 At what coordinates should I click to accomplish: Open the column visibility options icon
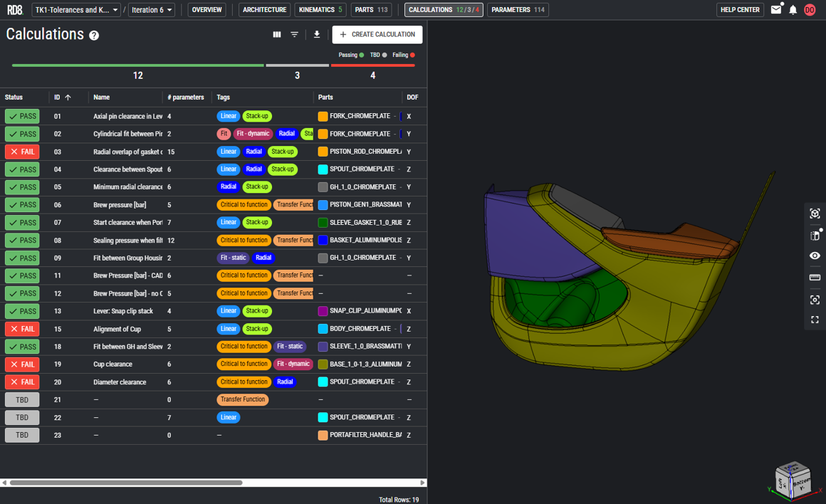pyautogui.click(x=276, y=34)
